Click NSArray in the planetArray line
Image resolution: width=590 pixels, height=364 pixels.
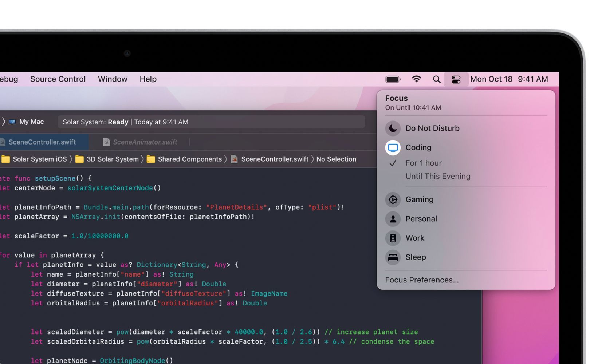pyautogui.click(x=86, y=217)
